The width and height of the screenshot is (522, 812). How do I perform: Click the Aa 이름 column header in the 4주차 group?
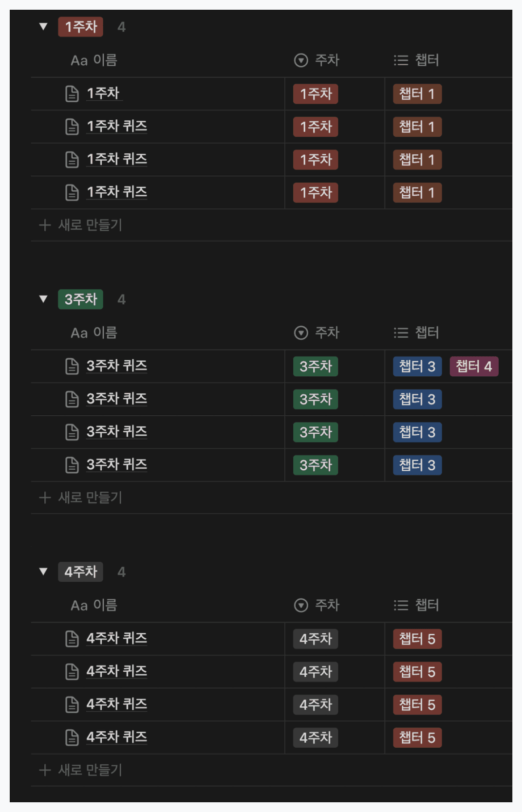pyautogui.click(x=94, y=605)
